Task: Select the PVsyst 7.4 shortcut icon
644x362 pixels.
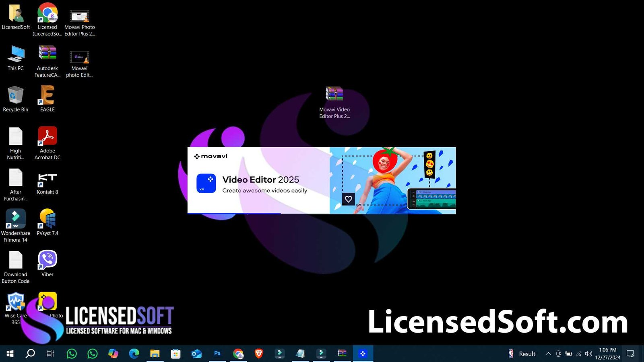Action: pyautogui.click(x=47, y=222)
